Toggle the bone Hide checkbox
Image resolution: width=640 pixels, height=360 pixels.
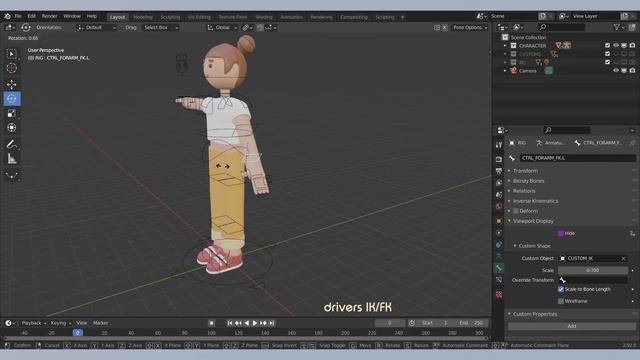pyautogui.click(x=561, y=233)
